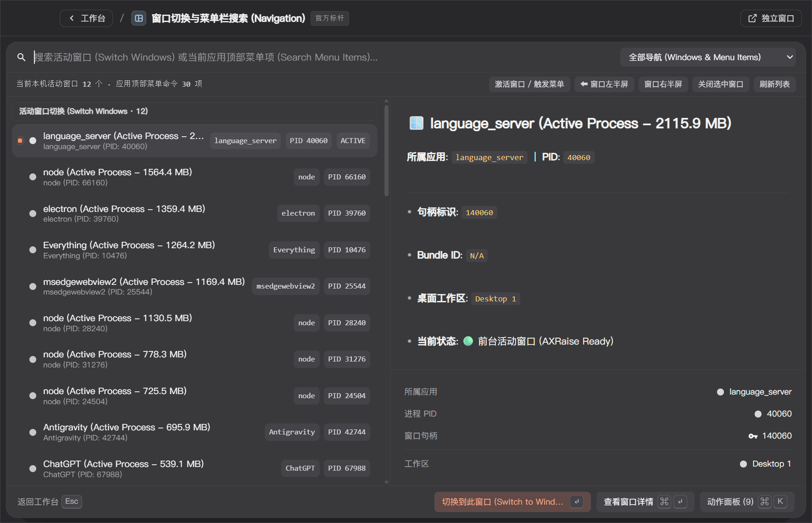Click the search magnifier icon
The width and height of the screenshot is (812, 523).
tap(21, 57)
